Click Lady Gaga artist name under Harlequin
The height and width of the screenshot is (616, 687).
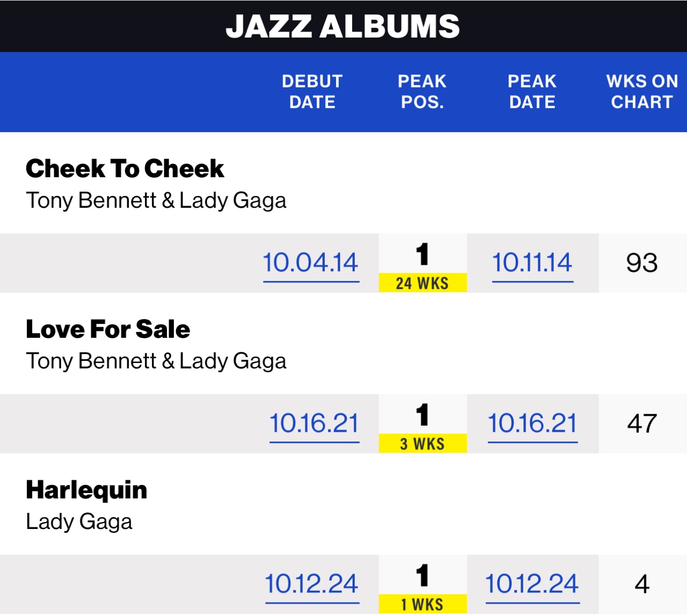[x=79, y=521]
